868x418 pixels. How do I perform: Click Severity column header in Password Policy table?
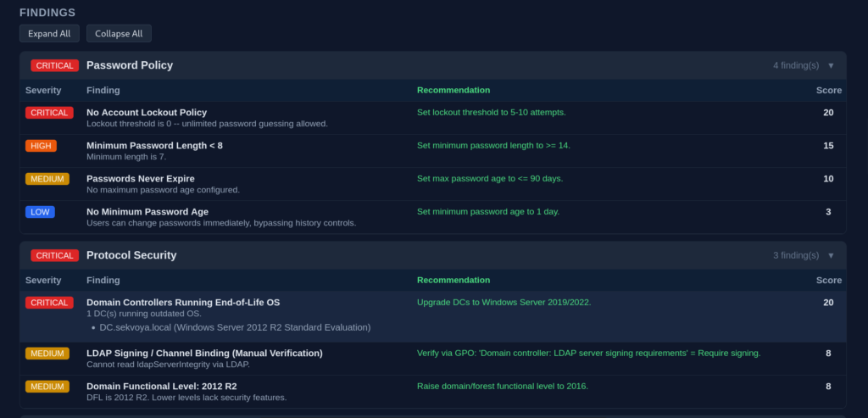click(x=43, y=90)
